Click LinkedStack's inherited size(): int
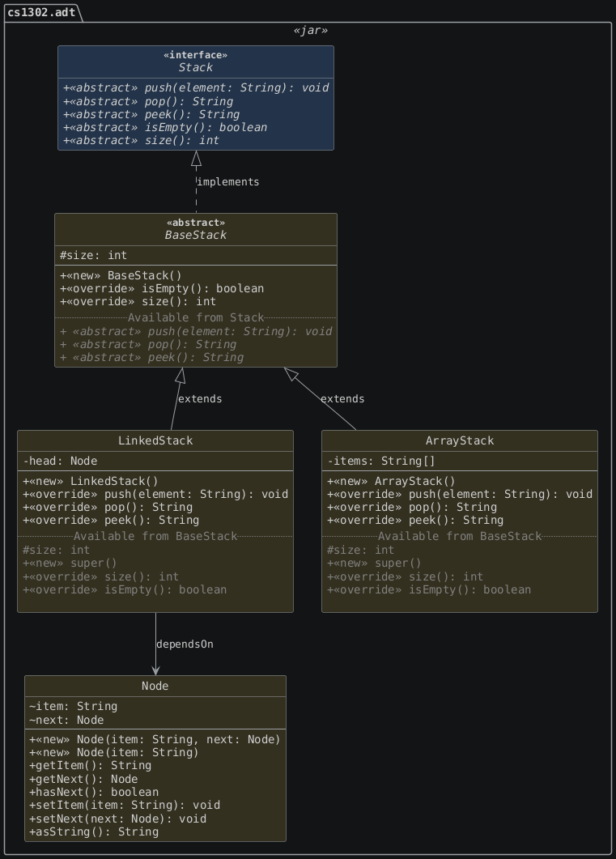Viewport: 616px width, 859px height. 100,576
